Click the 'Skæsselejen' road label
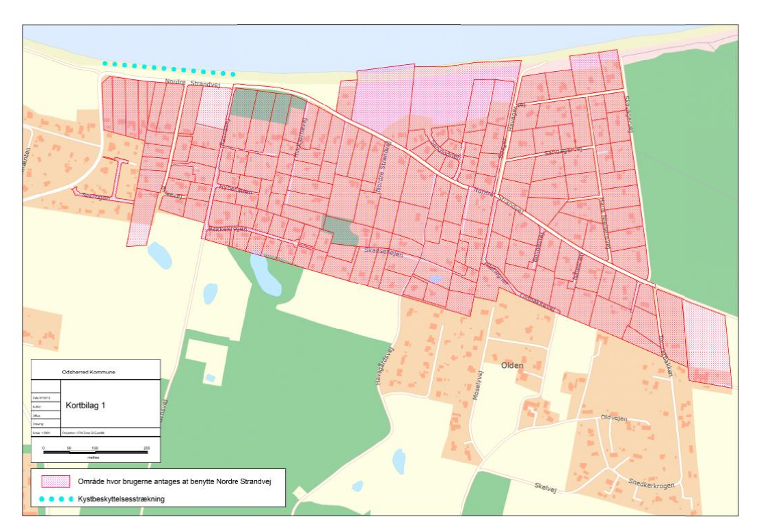This screenshot has width=763, height=532. pos(384,252)
